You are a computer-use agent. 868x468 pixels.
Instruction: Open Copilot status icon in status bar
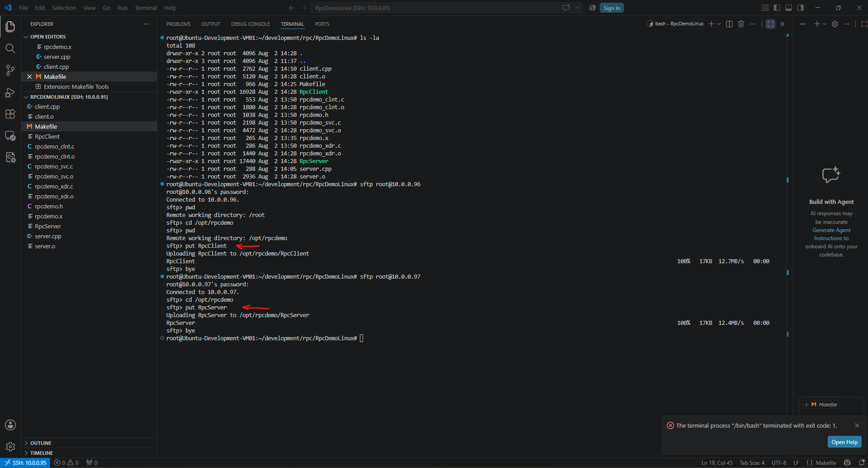(847, 463)
